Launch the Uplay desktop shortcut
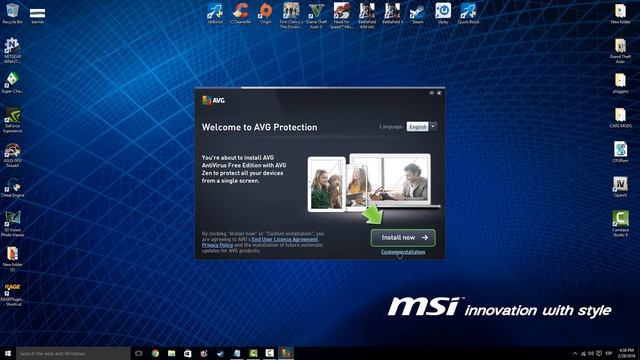Image resolution: width=640 pixels, height=360 pixels. point(443,13)
